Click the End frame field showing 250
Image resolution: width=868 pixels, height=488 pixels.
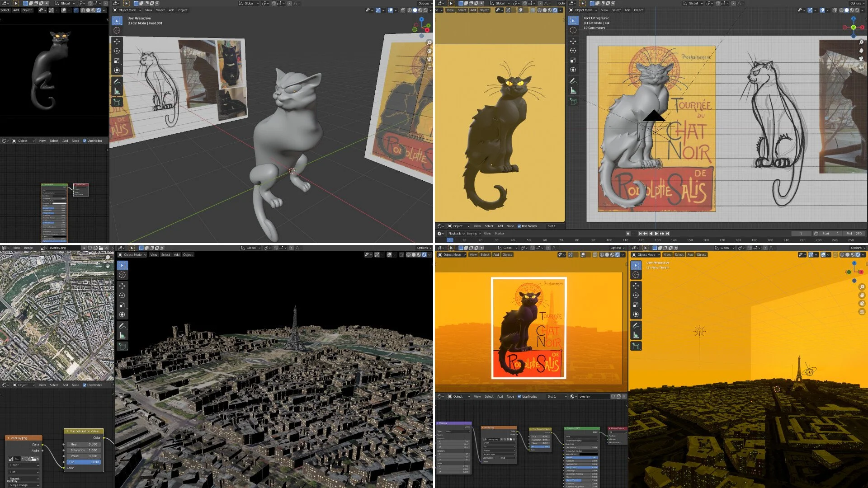[854, 234]
